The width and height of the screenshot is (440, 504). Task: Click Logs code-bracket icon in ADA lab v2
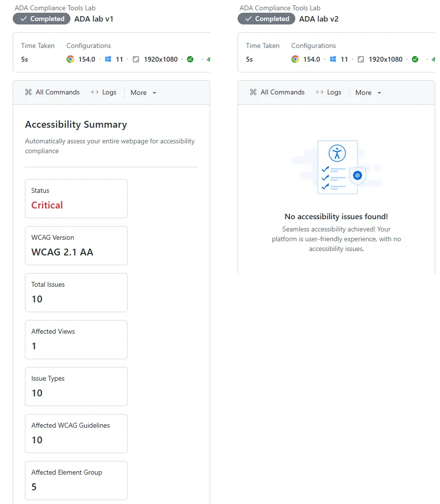coord(320,92)
